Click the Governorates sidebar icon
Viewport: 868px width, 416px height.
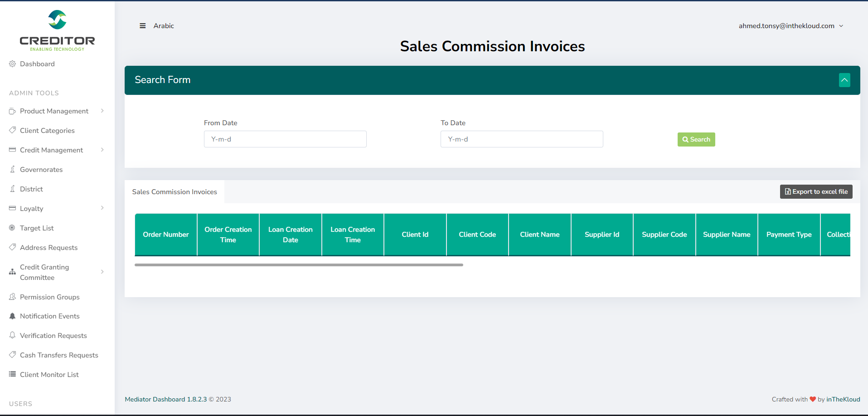pyautogui.click(x=12, y=169)
